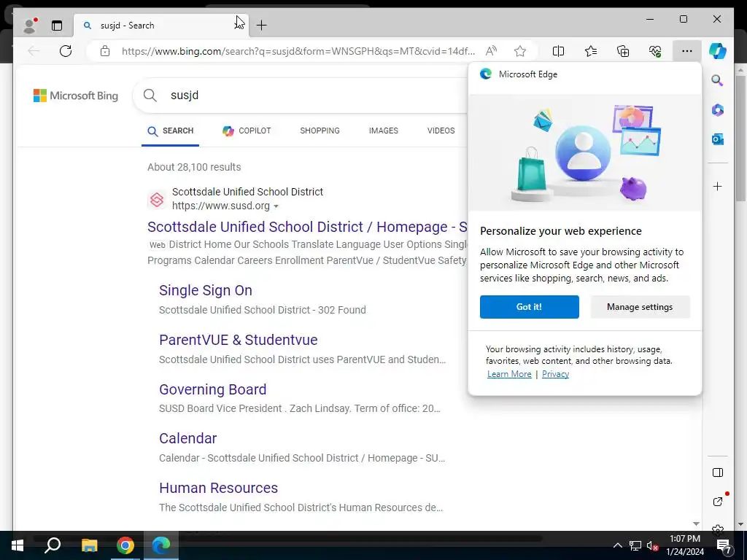Screen dimensions: 747x560
Task: Open File Explorer from taskbar
Action: click(x=89, y=545)
